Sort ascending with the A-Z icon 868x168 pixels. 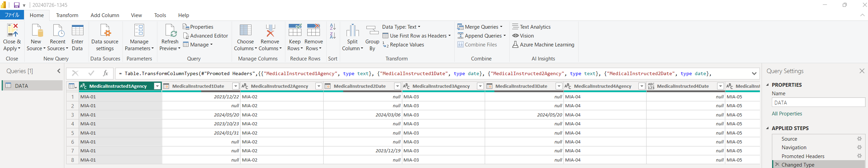click(x=333, y=27)
